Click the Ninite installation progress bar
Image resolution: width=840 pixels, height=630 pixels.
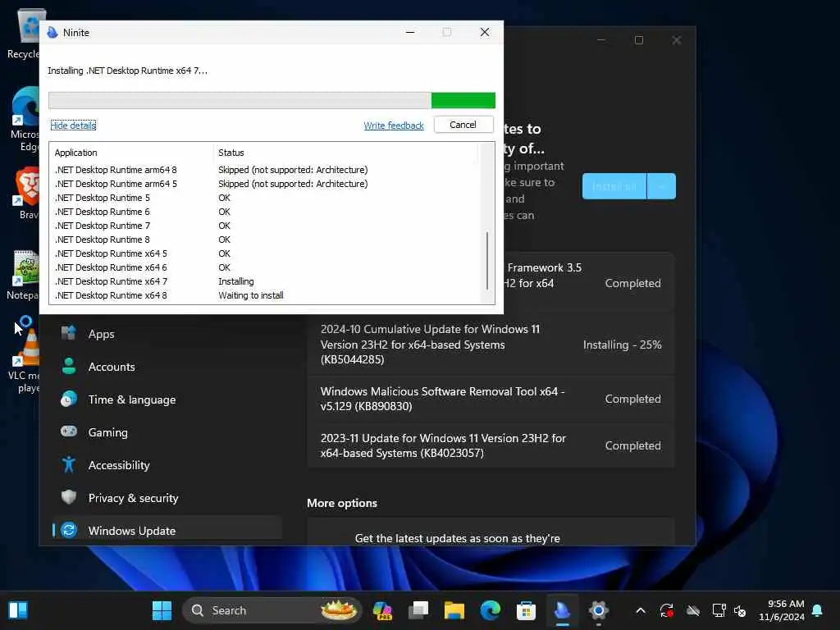pyautogui.click(x=272, y=100)
